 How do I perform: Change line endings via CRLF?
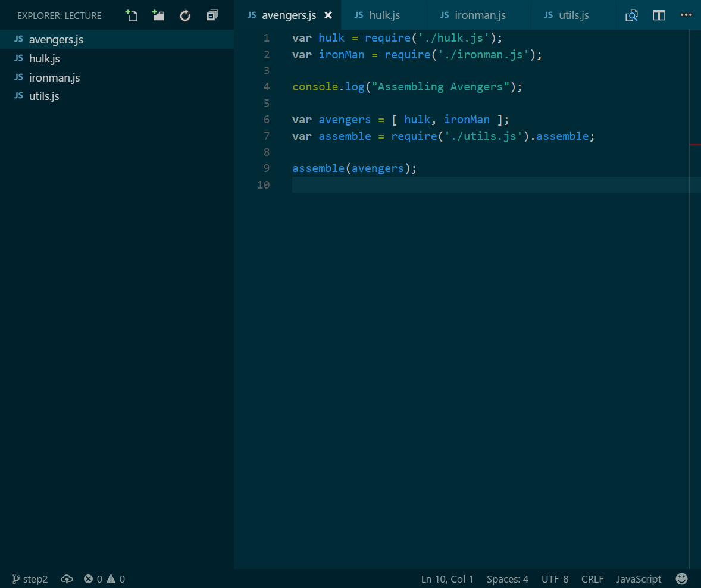tap(592, 579)
